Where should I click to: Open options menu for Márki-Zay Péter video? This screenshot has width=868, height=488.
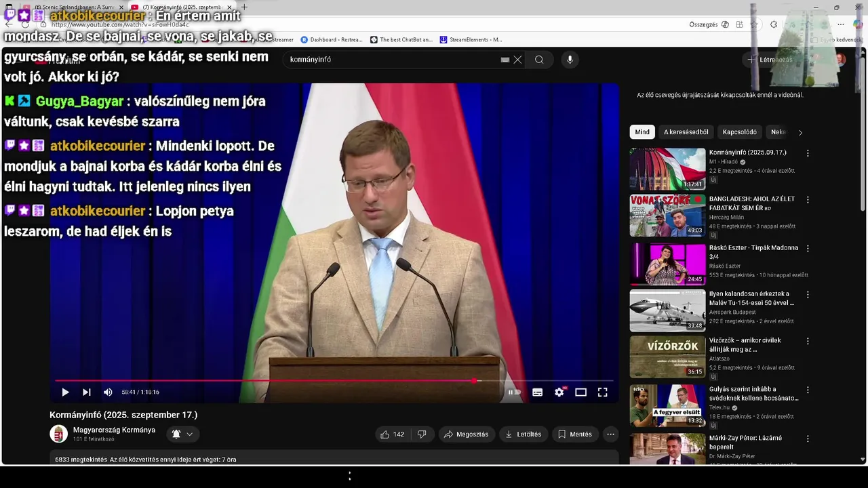click(x=807, y=439)
